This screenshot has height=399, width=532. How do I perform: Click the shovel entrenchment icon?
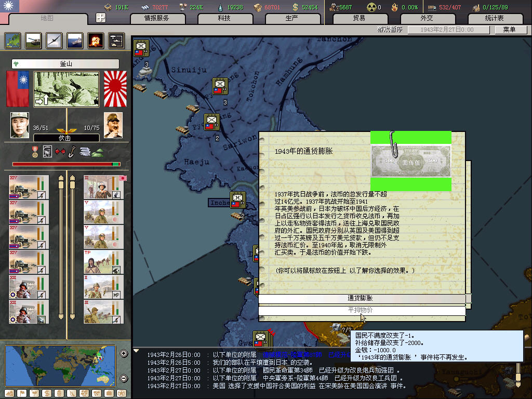coord(72,152)
